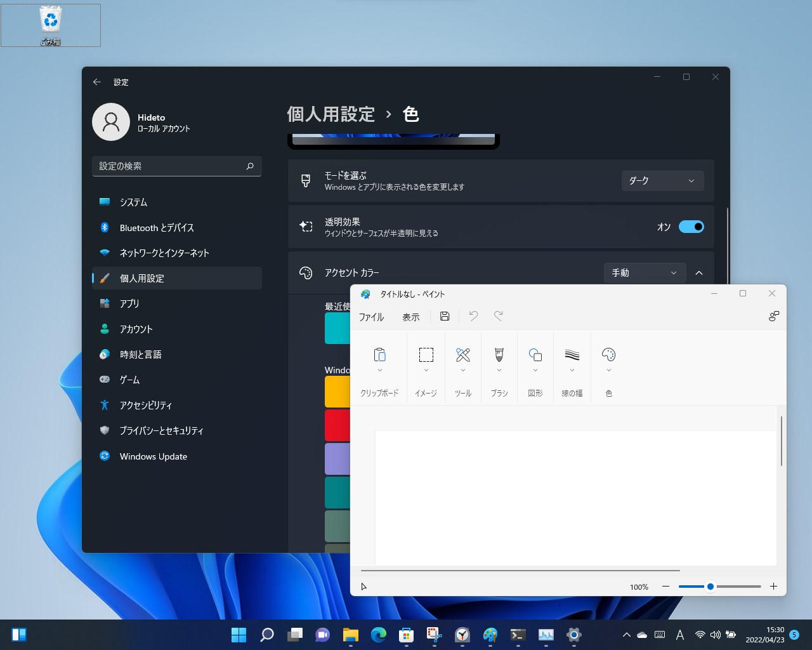
Task: Go to Windows Update settings
Action: 153,456
